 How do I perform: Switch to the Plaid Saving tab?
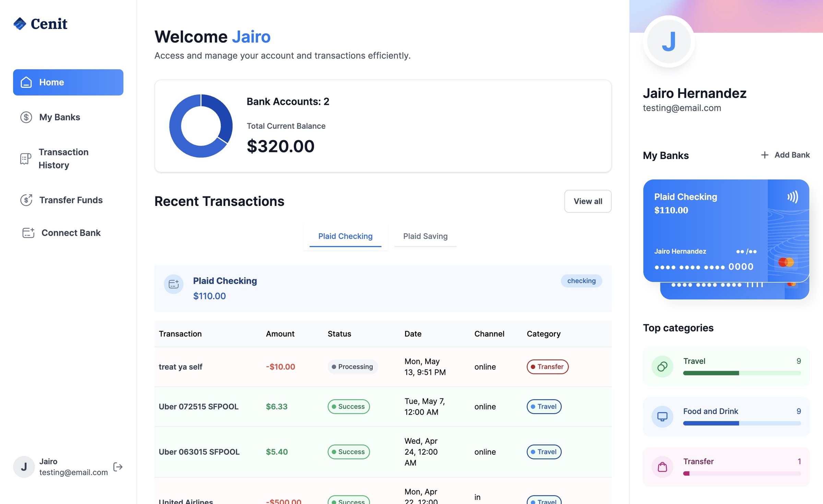425,236
